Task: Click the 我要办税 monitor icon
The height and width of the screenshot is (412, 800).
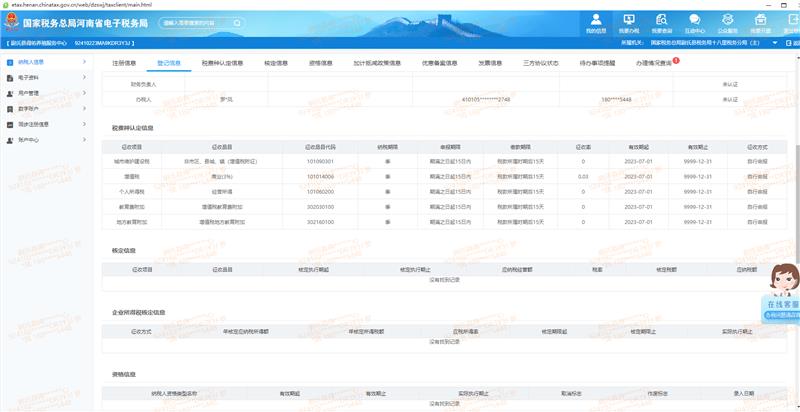Action: point(629,19)
